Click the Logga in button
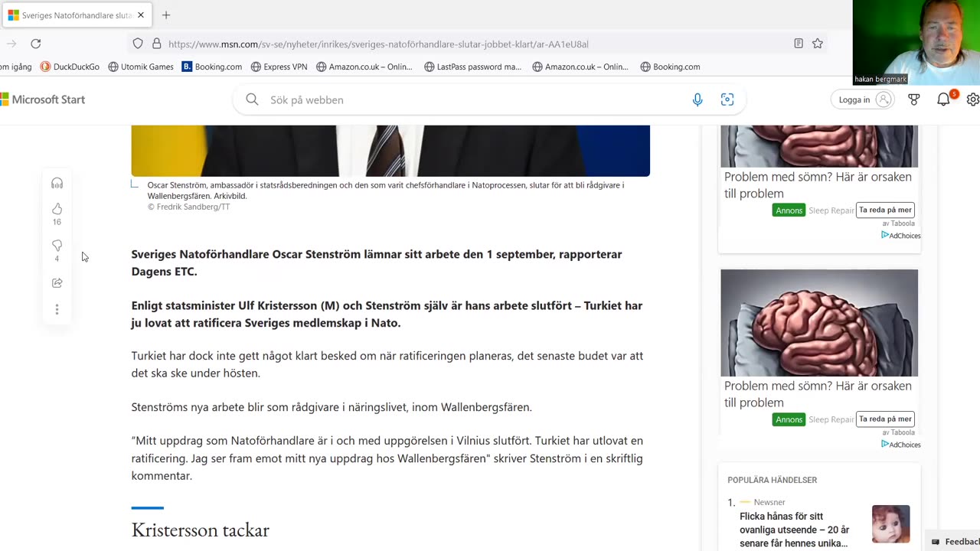The width and height of the screenshot is (980, 551). pos(863,99)
